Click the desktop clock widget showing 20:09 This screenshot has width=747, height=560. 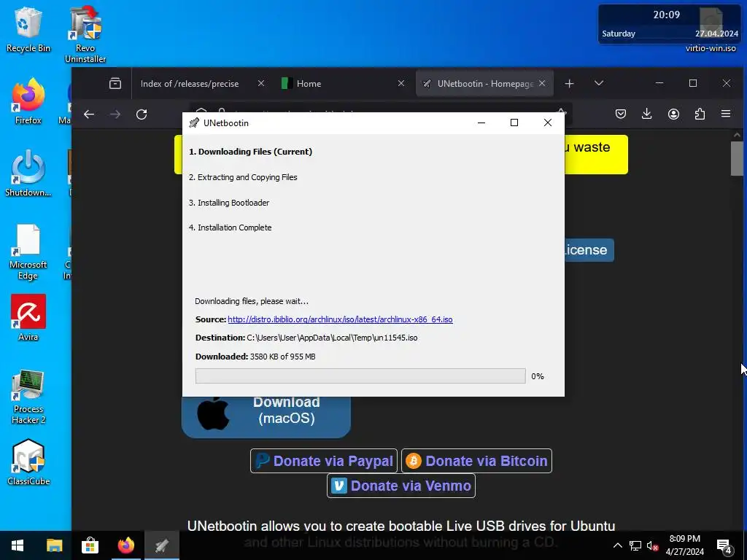670,24
